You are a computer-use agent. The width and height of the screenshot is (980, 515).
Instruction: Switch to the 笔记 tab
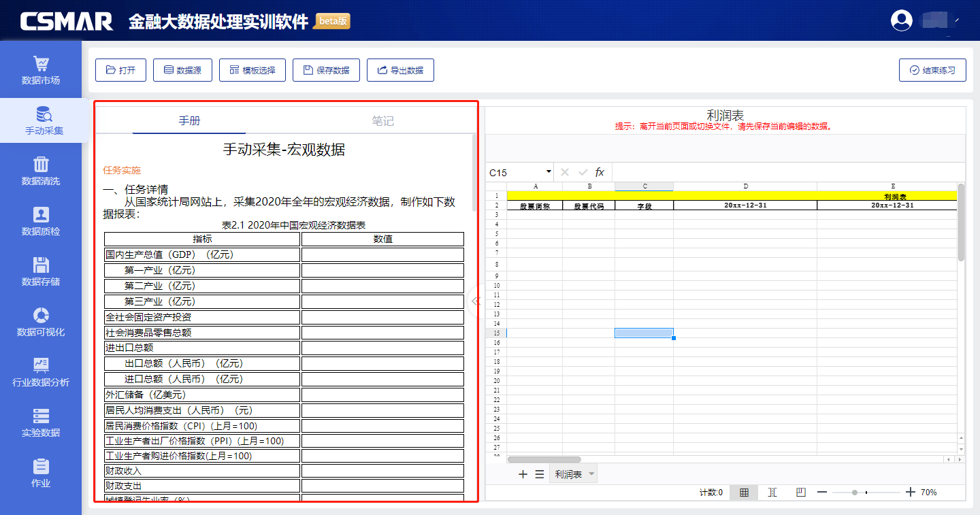pyautogui.click(x=382, y=121)
